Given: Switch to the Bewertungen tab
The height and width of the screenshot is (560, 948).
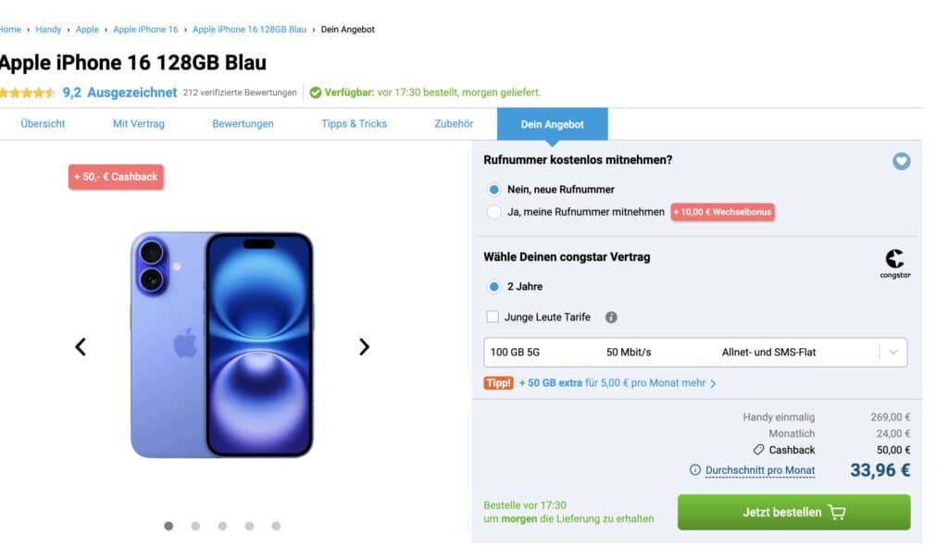Looking at the screenshot, I should (243, 124).
